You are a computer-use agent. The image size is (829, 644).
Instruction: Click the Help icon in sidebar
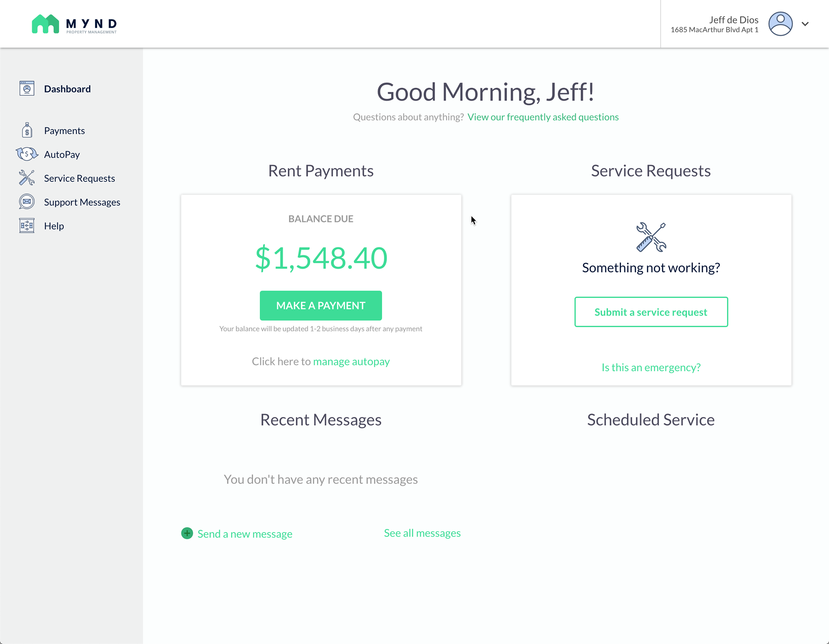27,226
